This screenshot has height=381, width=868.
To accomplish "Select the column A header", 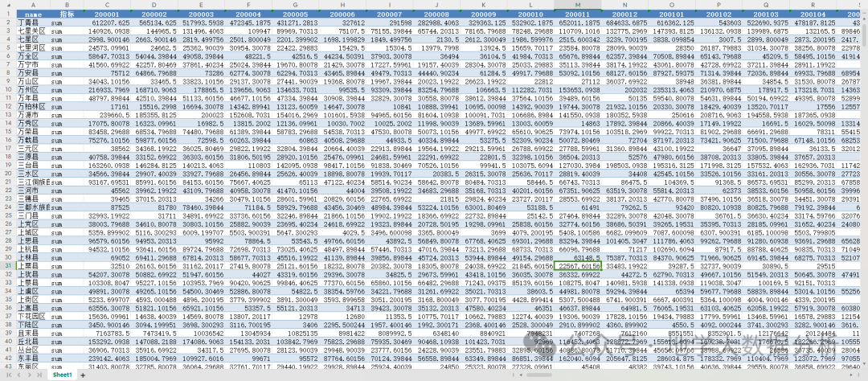I will (x=33, y=5).
